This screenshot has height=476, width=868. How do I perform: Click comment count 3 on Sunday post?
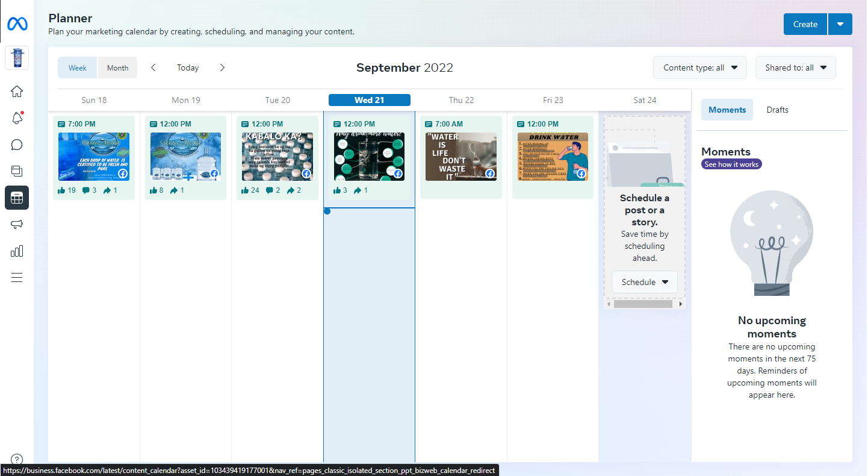click(x=89, y=190)
